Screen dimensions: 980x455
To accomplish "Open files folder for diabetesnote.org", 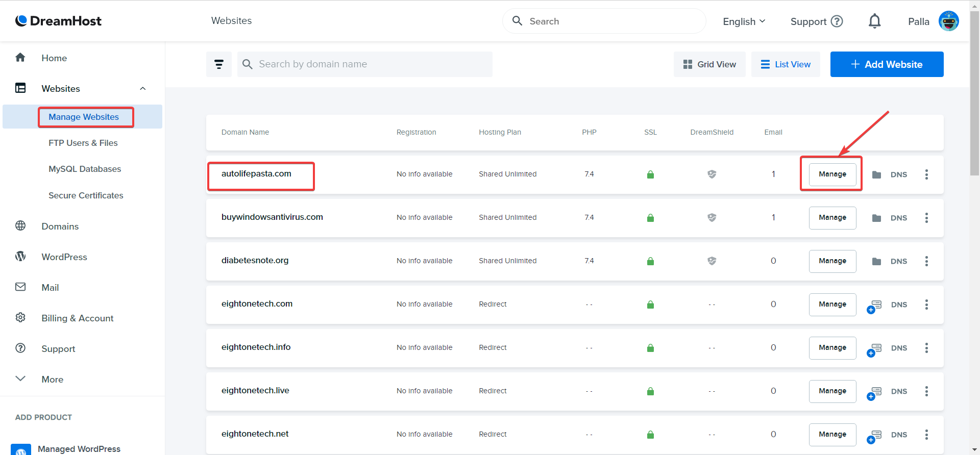I will pyautogui.click(x=877, y=261).
